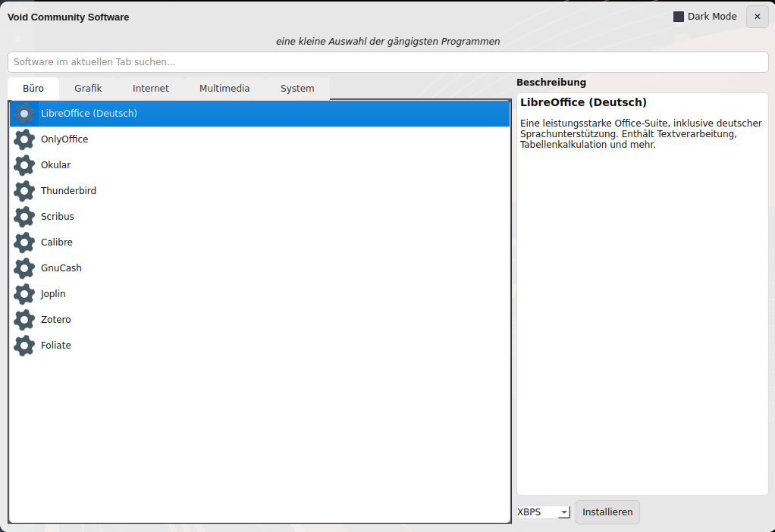Close the Void Community Software window
Image resolution: width=775 pixels, height=532 pixels.
click(x=757, y=17)
